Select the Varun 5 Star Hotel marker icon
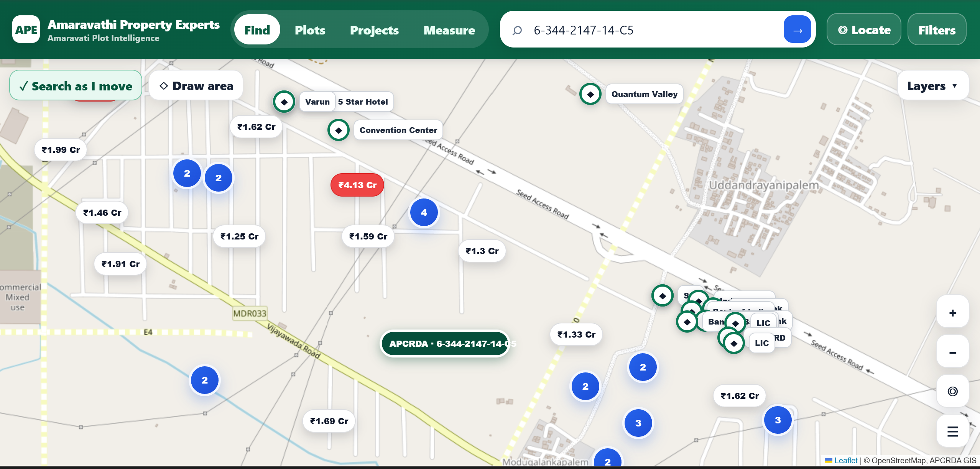The width and height of the screenshot is (980, 469). [x=284, y=102]
